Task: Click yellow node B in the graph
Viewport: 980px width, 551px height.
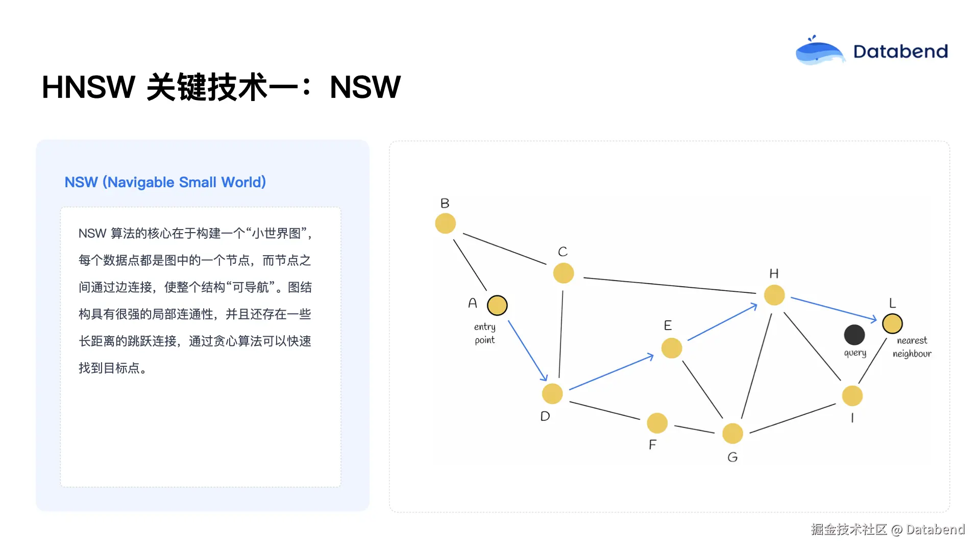Action: tap(445, 223)
